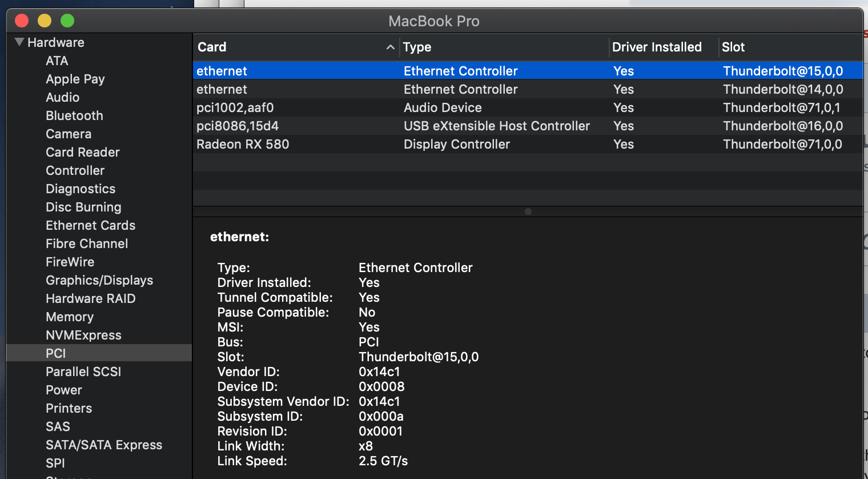Select NVMExpress in the sidebar

83,335
